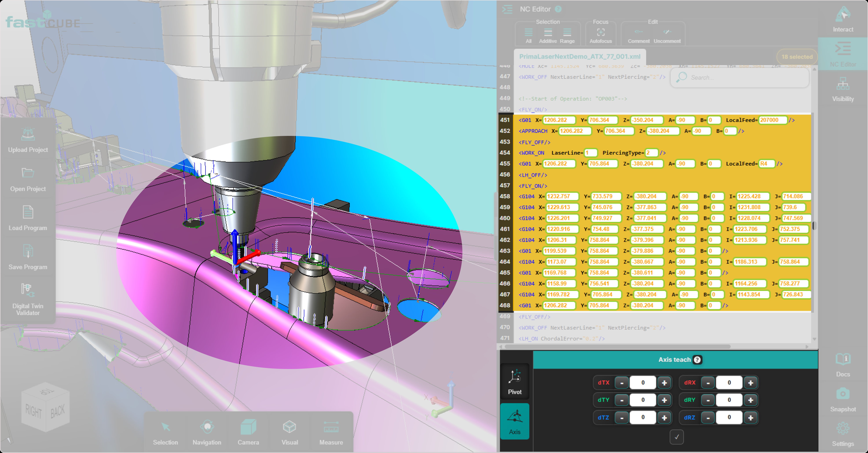
Task: Increase dRX with the plus button
Action: click(x=750, y=383)
